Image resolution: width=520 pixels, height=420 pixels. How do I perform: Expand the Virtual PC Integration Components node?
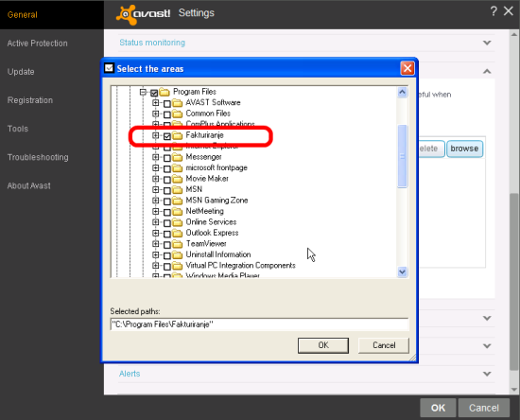155,266
